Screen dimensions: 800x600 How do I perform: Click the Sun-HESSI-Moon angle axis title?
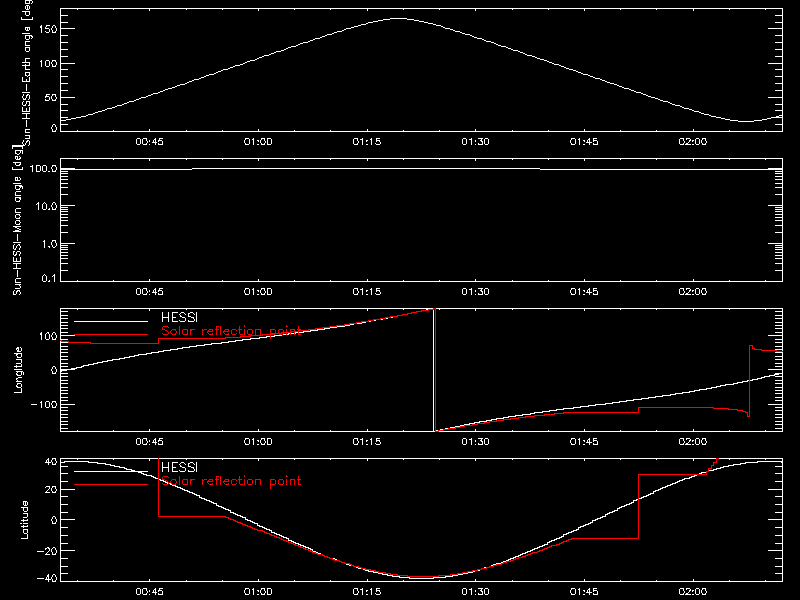pos(17,220)
